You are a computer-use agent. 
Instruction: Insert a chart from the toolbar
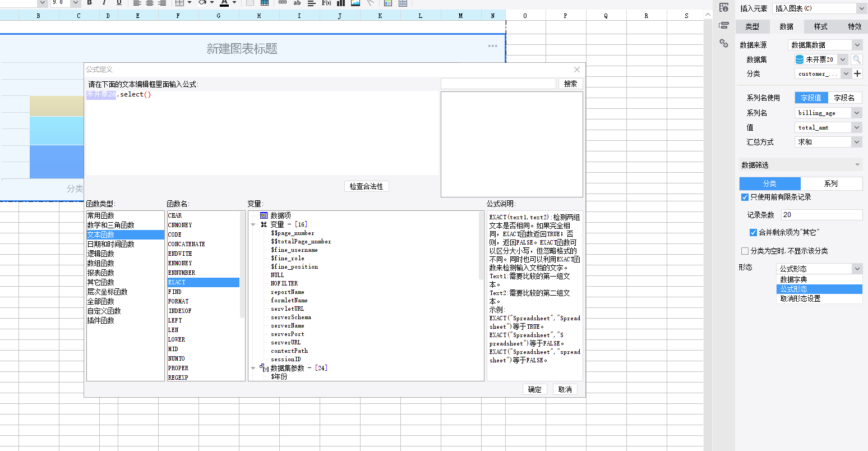(x=341, y=3)
